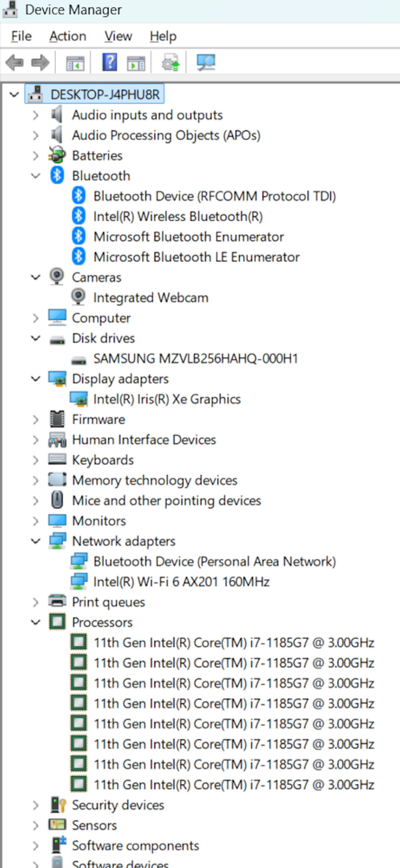The width and height of the screenshot is (400, 868).
Task: Open the File menu
Action: [x=21, y=36]
